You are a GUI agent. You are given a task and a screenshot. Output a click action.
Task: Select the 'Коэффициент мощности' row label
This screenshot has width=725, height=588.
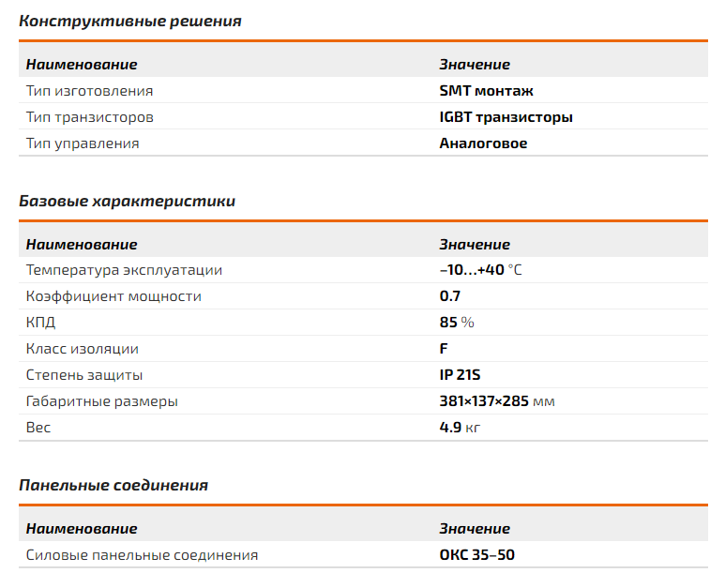pos(113,296)
